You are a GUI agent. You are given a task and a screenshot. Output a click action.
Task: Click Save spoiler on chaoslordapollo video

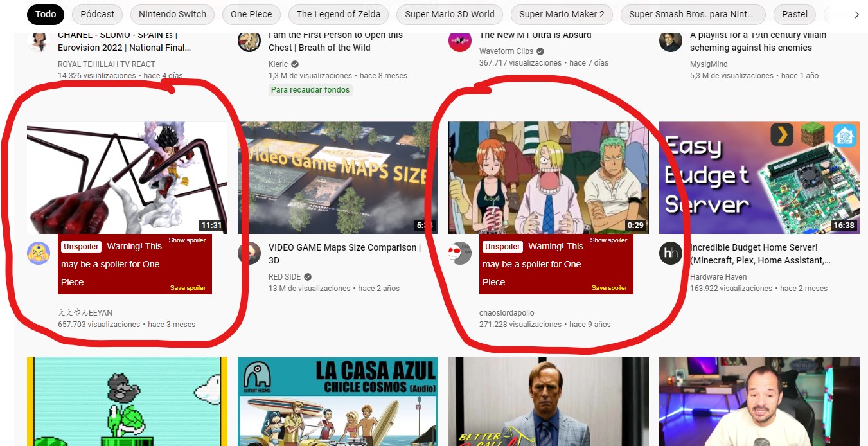609,288
